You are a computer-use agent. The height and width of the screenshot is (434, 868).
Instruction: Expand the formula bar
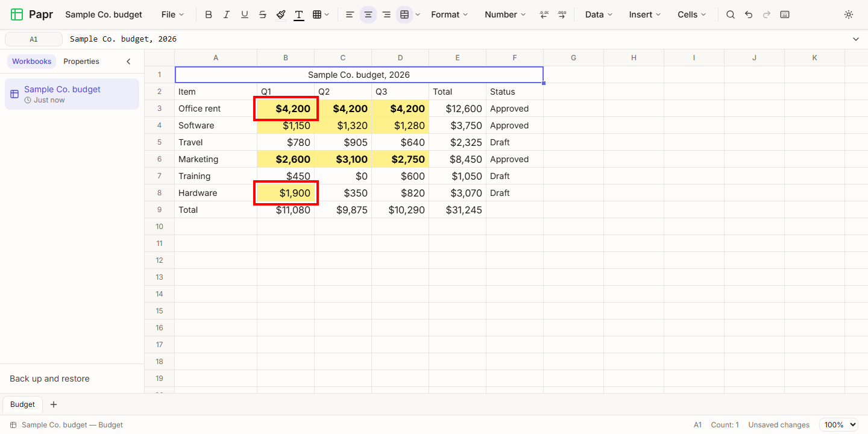point(856,39)
